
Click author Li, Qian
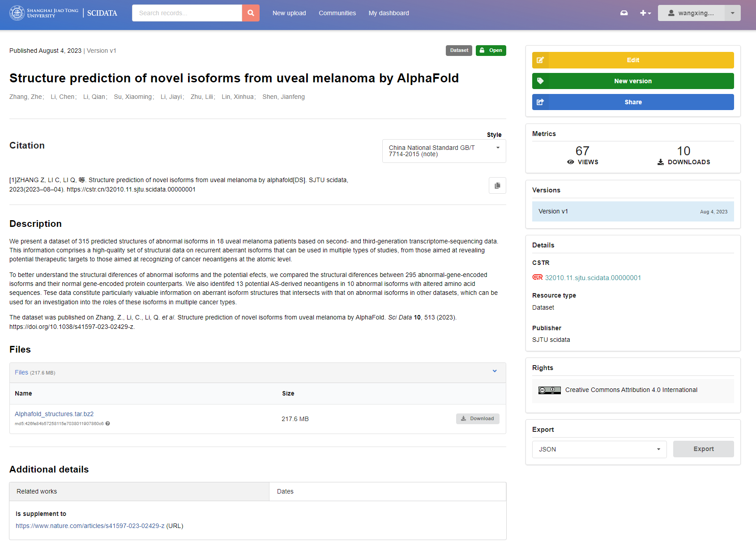point(94,97)
